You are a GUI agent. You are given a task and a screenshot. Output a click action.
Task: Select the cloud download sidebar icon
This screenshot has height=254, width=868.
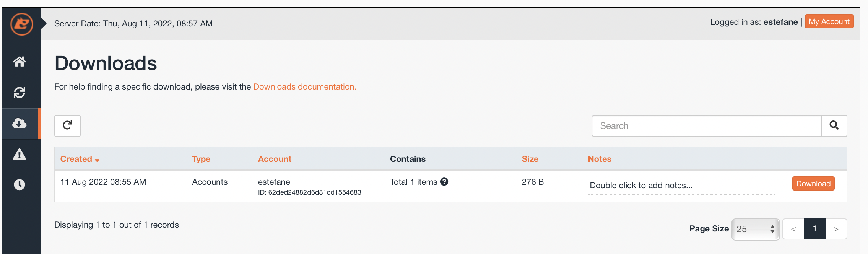click(x=20, y=123)
